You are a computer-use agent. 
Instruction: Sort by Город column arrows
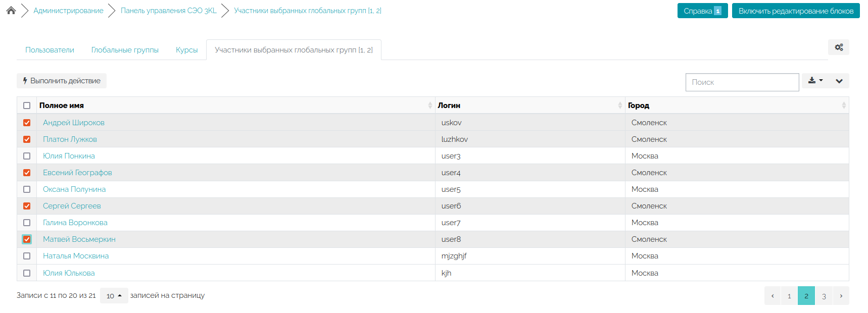(844, 105)
